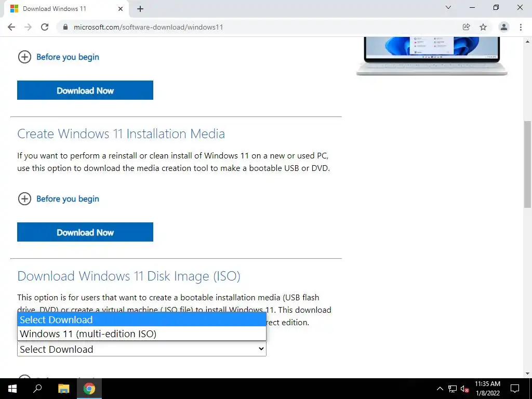Restore down the Chrome window
Image resolution: width=532 pixels, height=399 pixels.
pos(496,7)
